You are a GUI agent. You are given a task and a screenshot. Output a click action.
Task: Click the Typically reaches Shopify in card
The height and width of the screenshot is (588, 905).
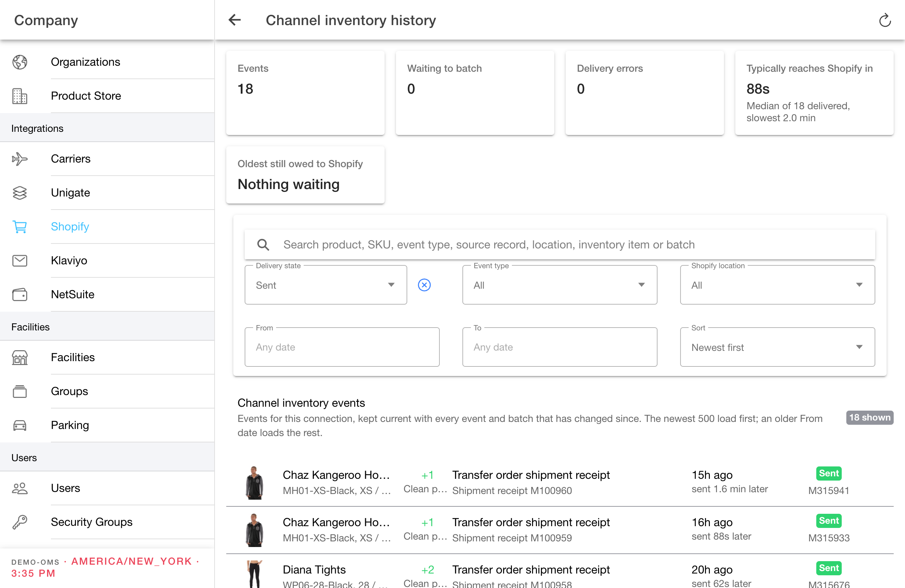click(814, 93)
